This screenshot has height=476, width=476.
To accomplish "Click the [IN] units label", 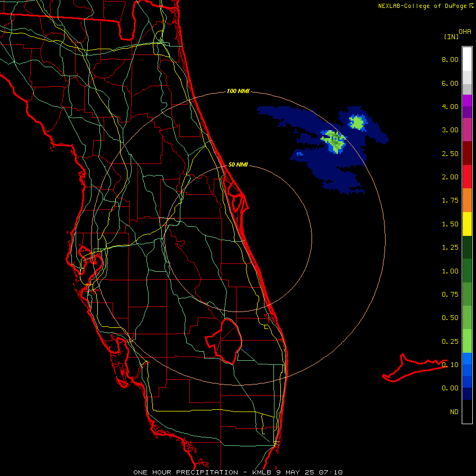I will click(451, 36).
